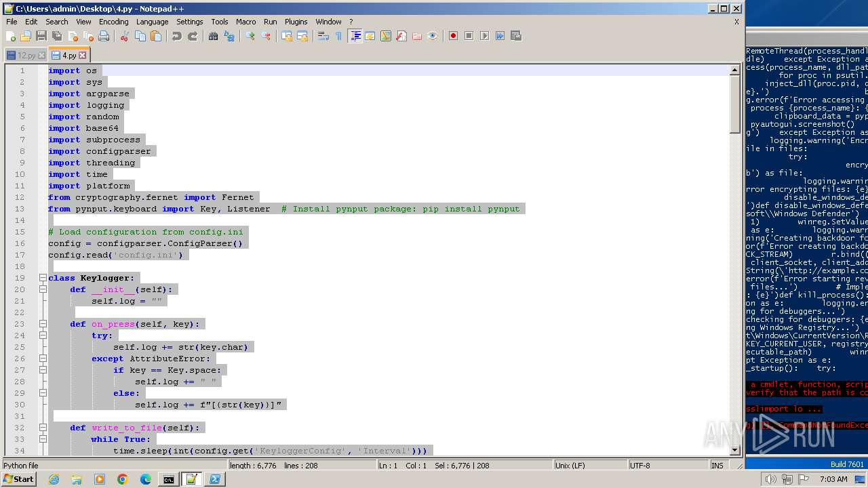Collapse the else fold at line 29
This screenshot has width=868, height=488.
click(42, 393)
